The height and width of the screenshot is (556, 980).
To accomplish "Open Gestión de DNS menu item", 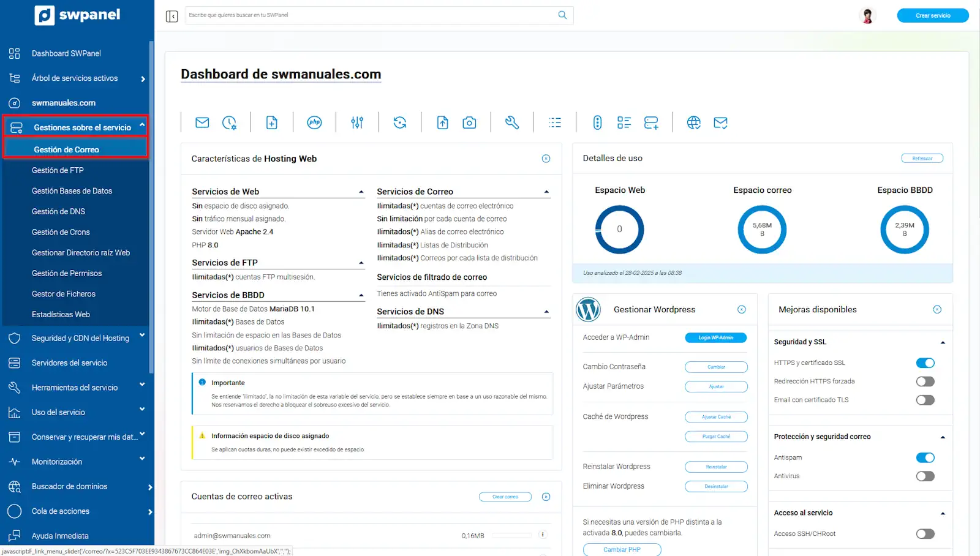I will click(x=59, y=211).
